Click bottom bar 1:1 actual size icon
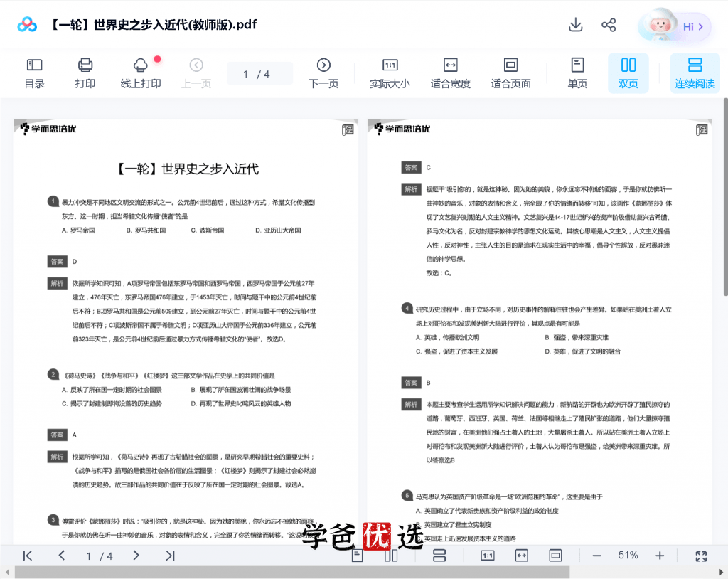Screen dimensions: 728x579 (488, 556)
